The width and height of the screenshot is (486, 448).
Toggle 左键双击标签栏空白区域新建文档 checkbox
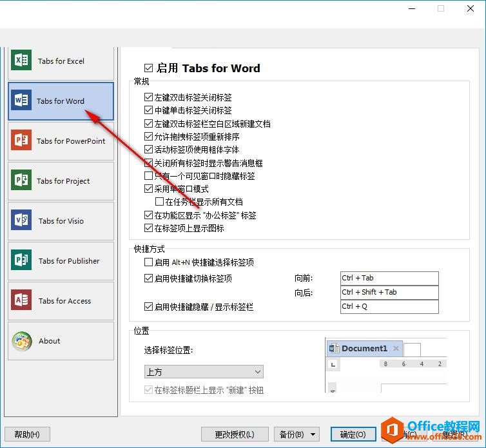pyautogui.click(x=148, y=124)
